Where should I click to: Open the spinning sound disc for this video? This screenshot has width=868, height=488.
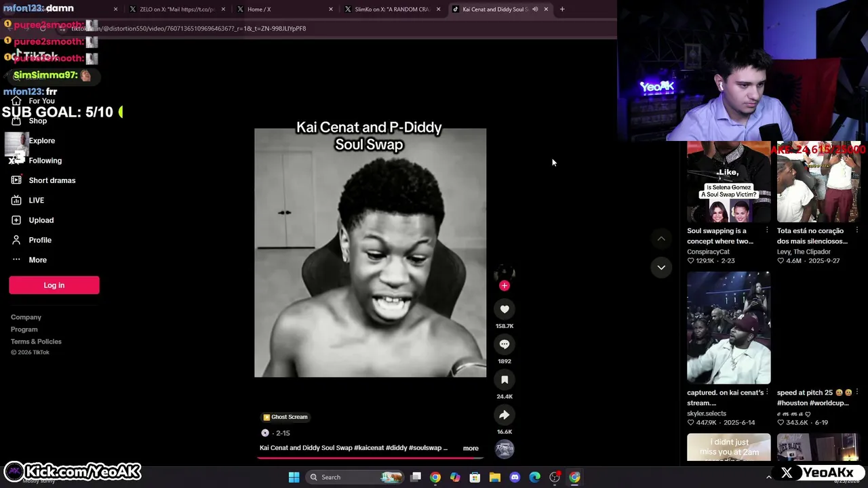pyautogui.click(x=505, y=448)
